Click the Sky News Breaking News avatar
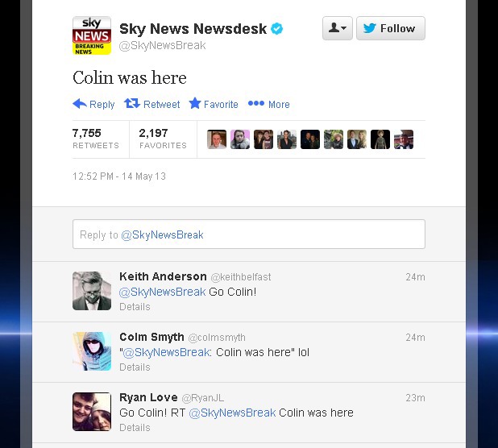 pyautogui.click(x=92, y=35)
